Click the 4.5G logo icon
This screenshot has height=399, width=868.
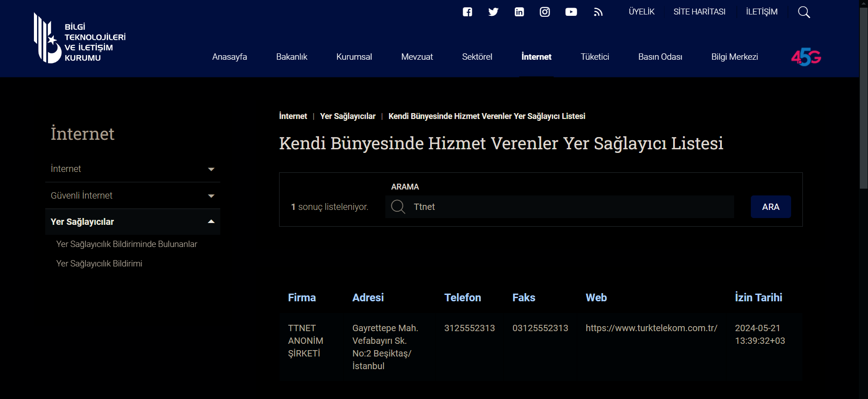(806, 57)
